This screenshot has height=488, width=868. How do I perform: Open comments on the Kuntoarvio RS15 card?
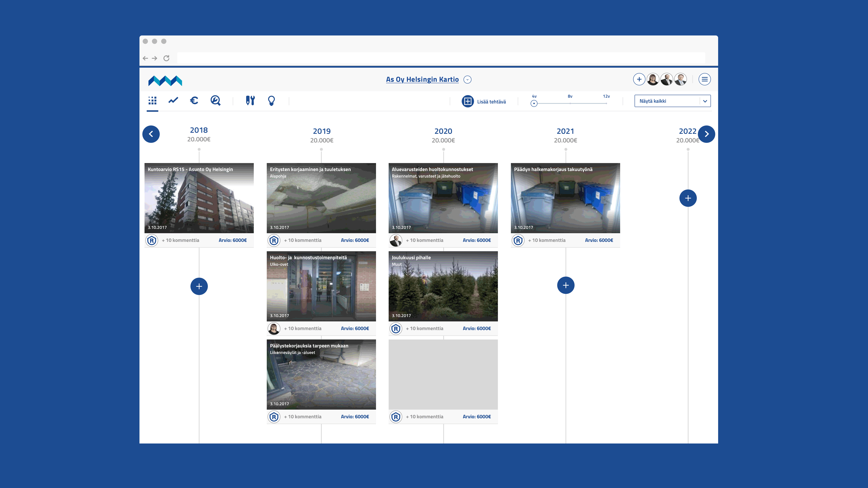tap(181, 240)
